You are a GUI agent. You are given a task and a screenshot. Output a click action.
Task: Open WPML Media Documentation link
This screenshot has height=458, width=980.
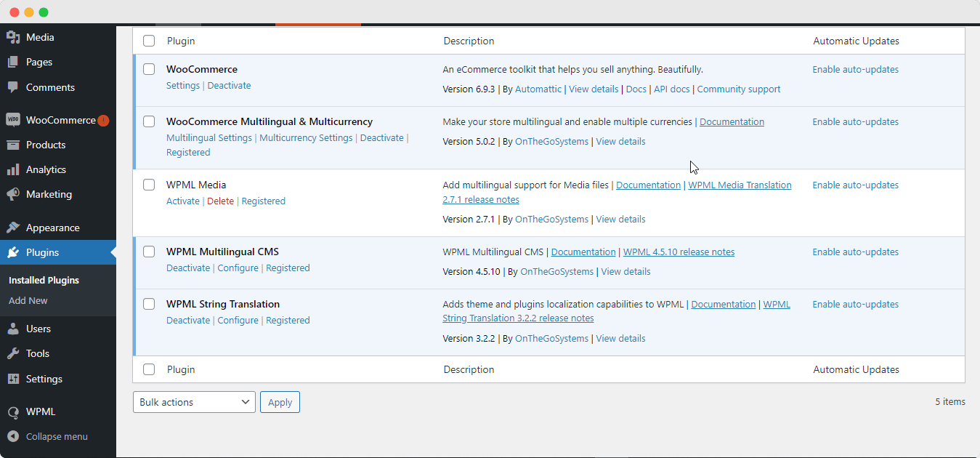(648, 185)
